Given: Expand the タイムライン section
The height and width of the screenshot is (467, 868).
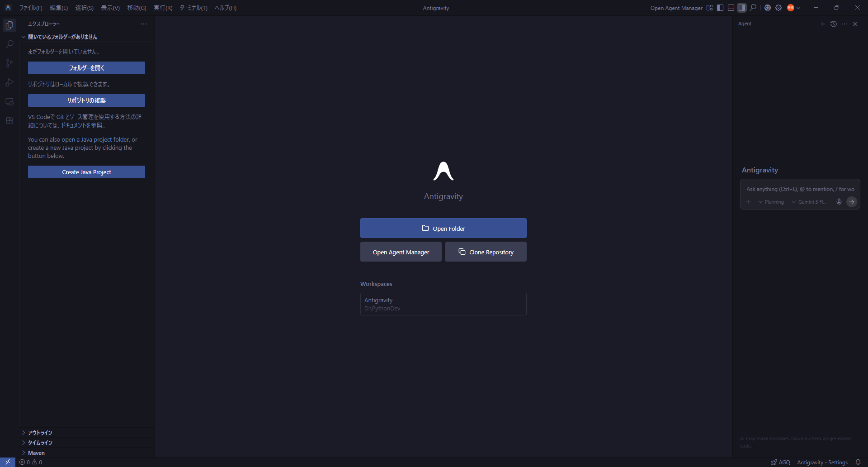Looking at the screenshot, I should click(x=86, y=443).
